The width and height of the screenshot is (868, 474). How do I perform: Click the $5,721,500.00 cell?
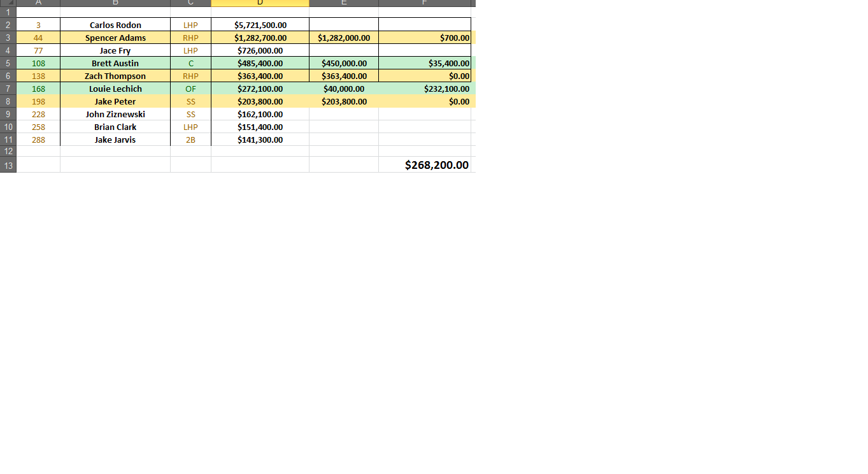point(260,25)
